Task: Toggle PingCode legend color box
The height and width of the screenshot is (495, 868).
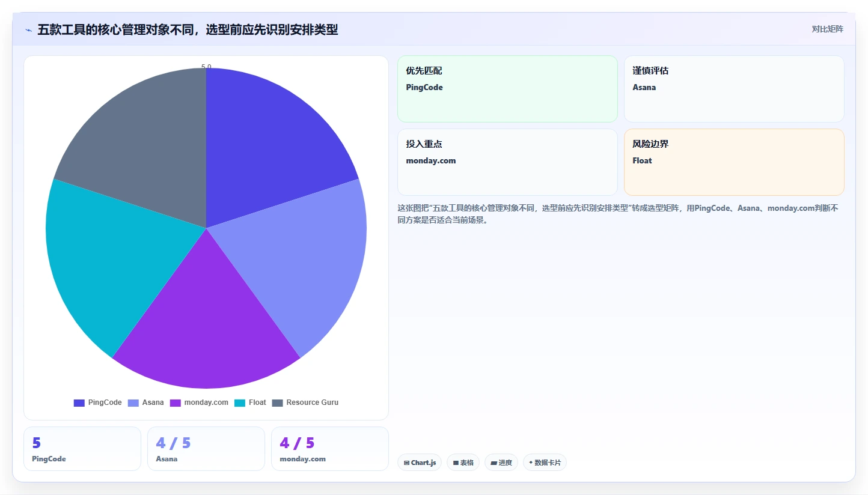Action: click(x=79, y=403)
